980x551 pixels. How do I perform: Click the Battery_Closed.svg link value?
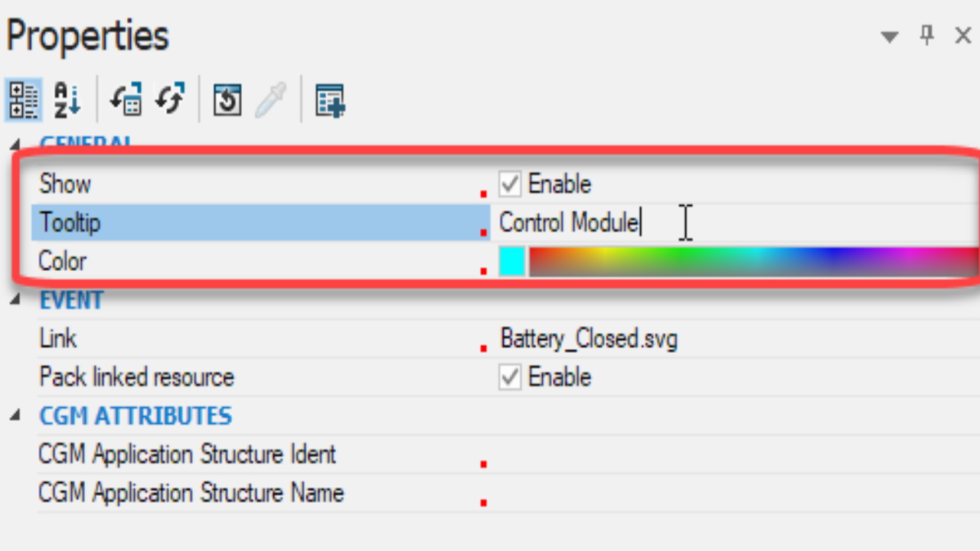click(x=588, y=338)
